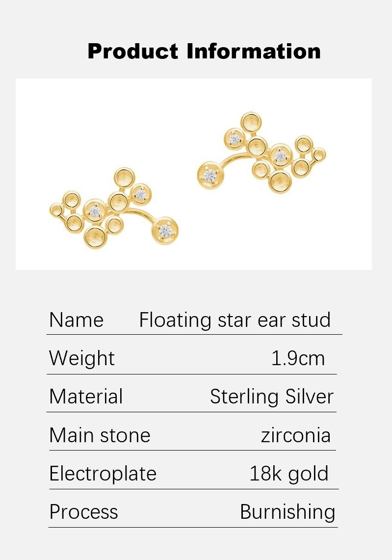This screenshot has width=392, height=560.
Task: Click the large zirconia stone on left earring
Action: pos(165,231)
